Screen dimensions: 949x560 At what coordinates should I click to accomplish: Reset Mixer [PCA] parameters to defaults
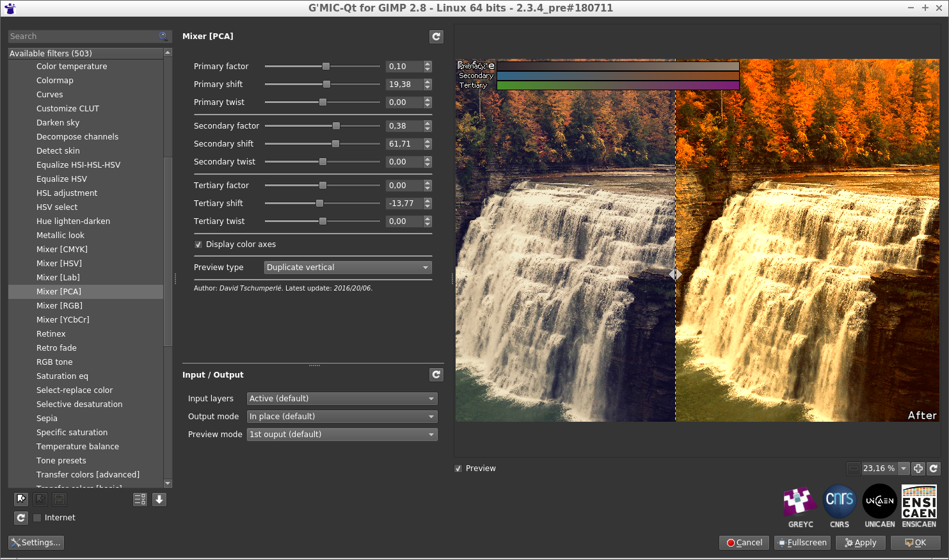tap(436, 36)
